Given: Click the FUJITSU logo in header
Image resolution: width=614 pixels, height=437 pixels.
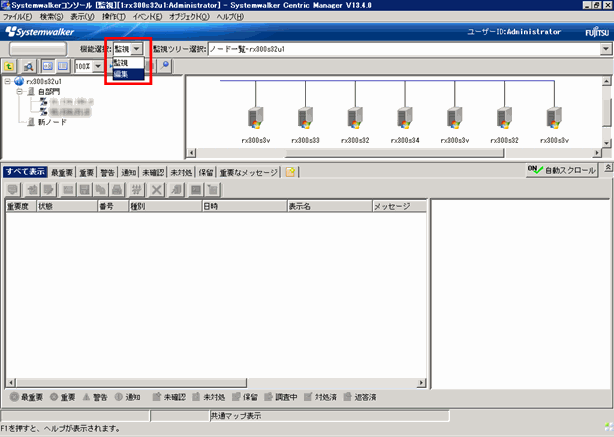Looking at the screenshot, I should click(597, 32).
